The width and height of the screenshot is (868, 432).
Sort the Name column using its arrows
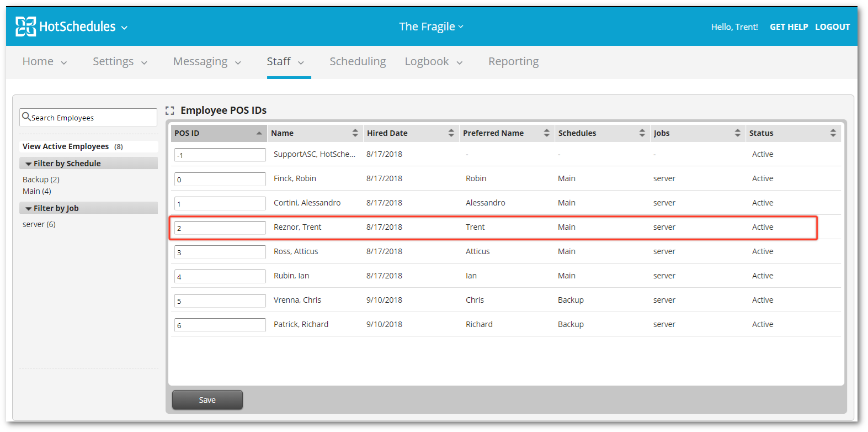[355, 133]
